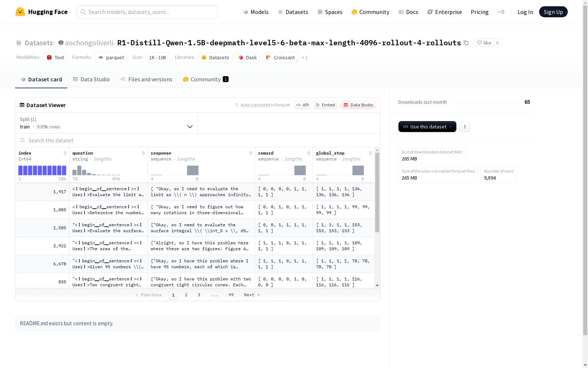Click the response lengths histogram bar

pyautogui.click(x=193, y=170)
